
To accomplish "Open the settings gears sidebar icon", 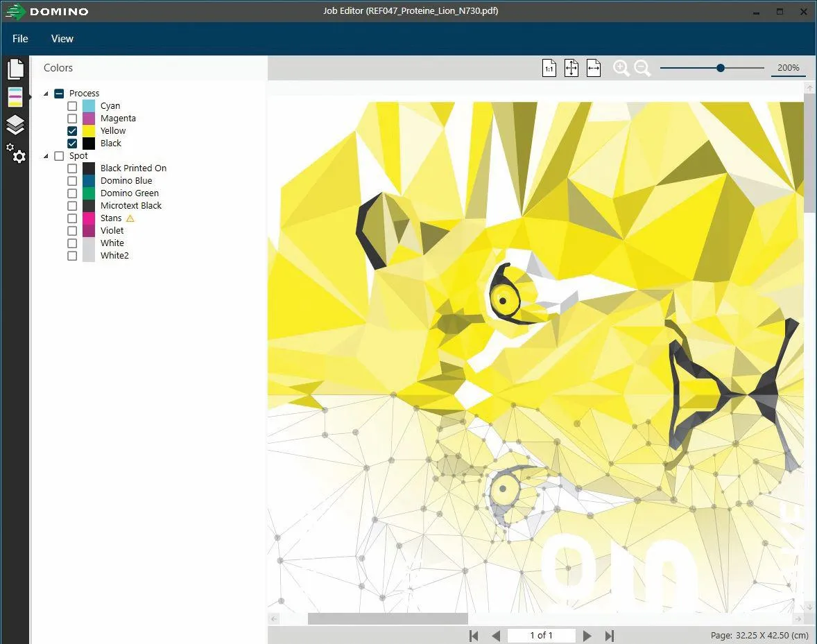I will coord(16,153).
